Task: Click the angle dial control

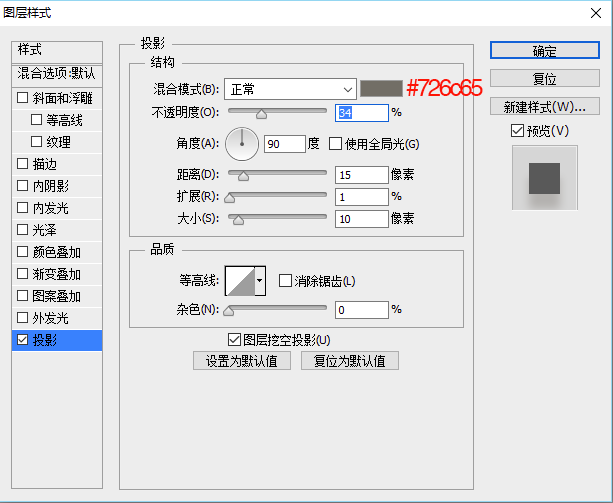Action: 242,144
